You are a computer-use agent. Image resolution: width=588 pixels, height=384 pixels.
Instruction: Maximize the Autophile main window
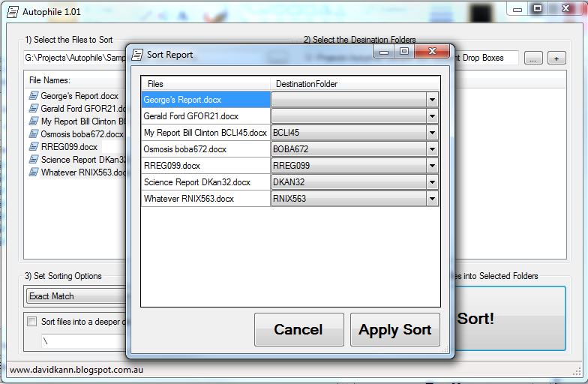[538, 9]
